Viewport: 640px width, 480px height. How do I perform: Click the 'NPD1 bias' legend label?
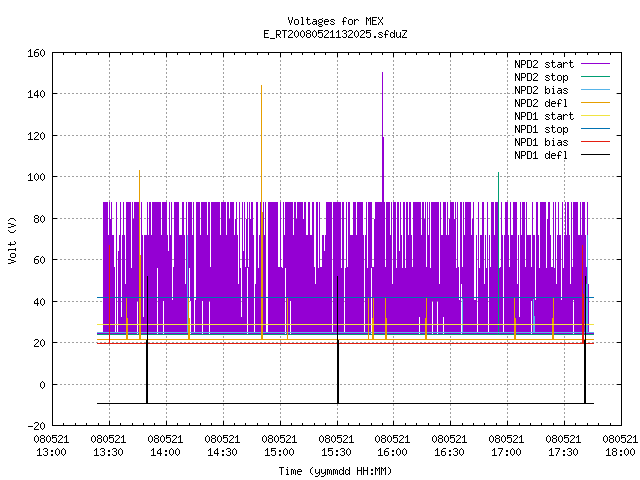[541, 142]
